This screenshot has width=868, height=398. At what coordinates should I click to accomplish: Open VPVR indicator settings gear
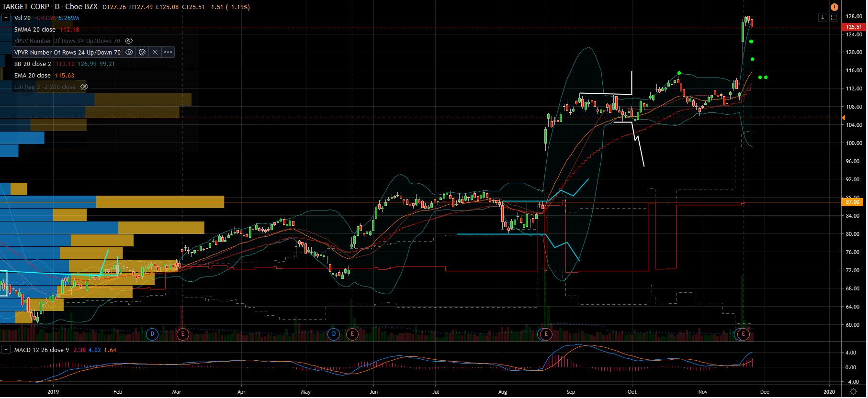coord(142,52)
